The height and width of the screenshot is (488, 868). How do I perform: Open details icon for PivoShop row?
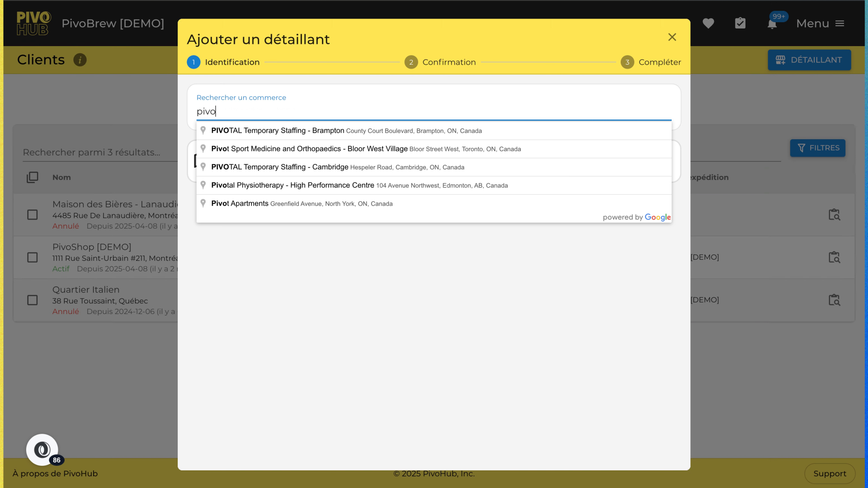834,257
